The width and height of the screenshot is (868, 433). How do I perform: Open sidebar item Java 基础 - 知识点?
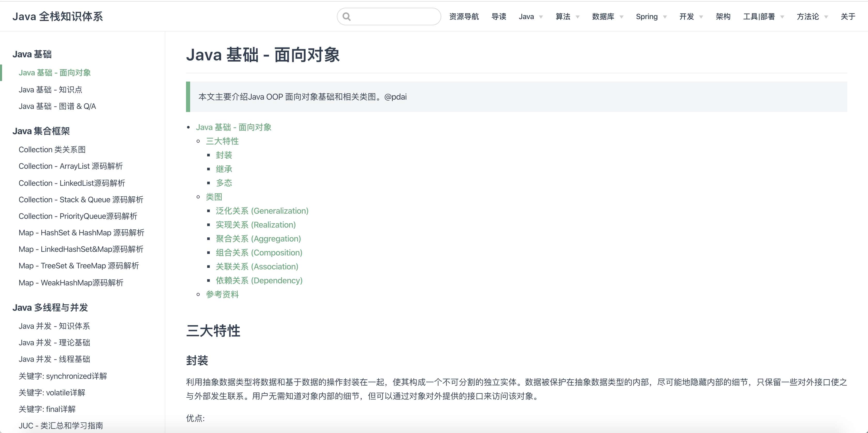[x=51, y=90]
